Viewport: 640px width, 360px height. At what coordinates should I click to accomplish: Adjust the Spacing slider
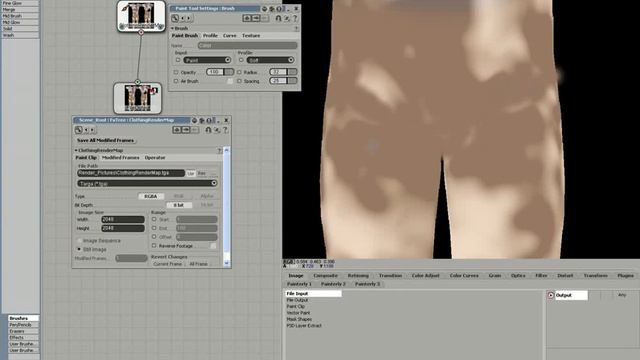(x=283, y=81)
